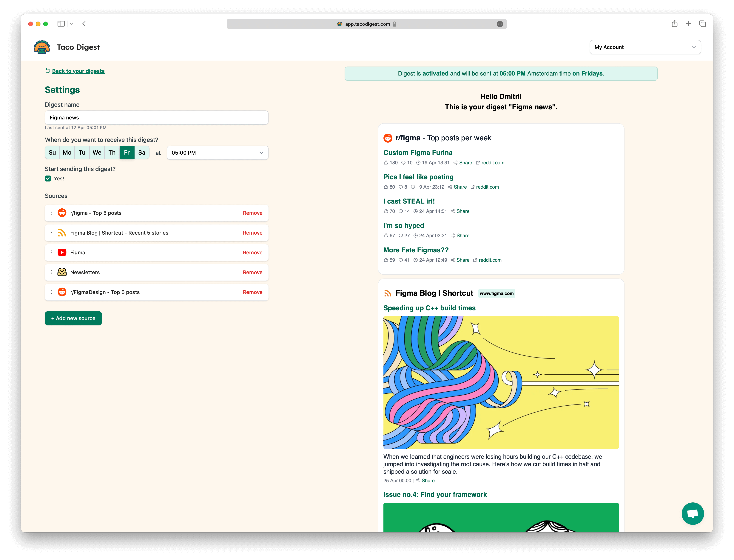Click Reddit icon of r/figma source row
This screenshot has height=560, width=734.
point(62,213)
